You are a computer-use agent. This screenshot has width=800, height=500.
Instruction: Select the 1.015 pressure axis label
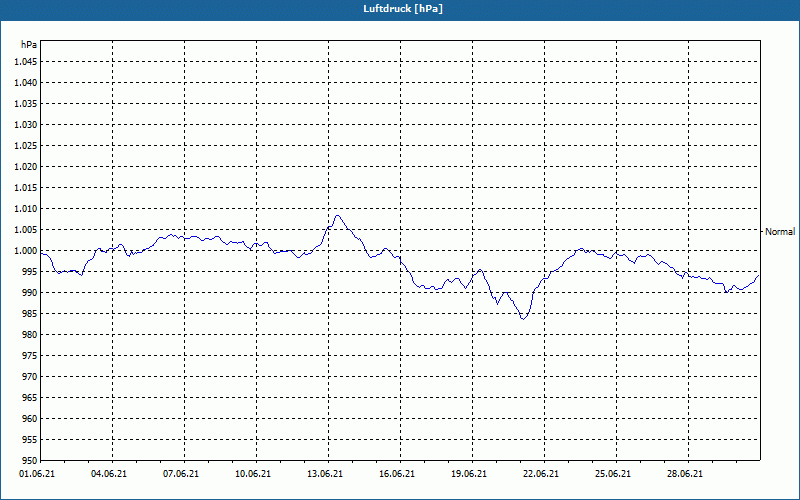(26, 188)
